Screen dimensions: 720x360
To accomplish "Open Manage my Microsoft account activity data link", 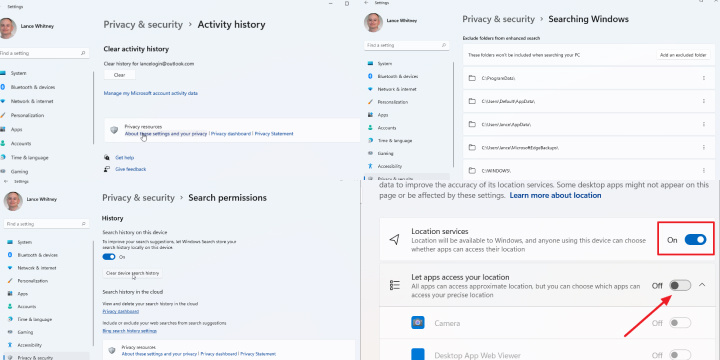I will [x=151, y=93].
